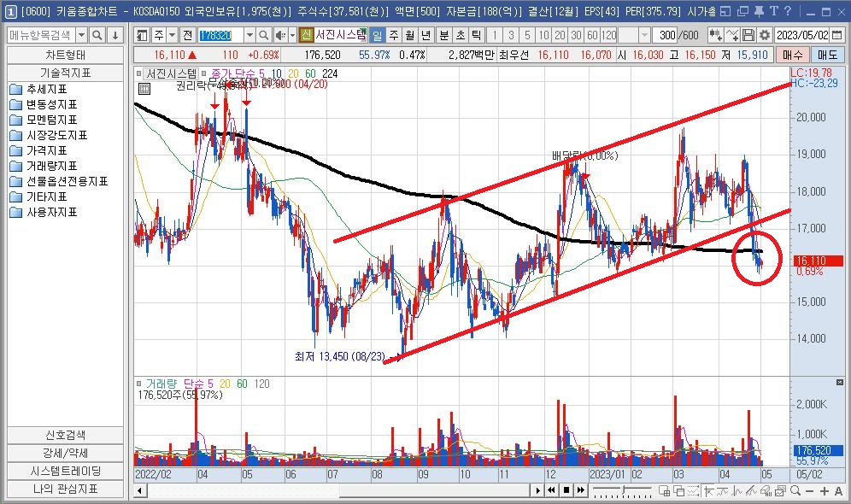This screenshot has height=504, width=851.
Task: Click the duplicate window icon in title bar
Action: pyautogui.click(x=742, y=11)
